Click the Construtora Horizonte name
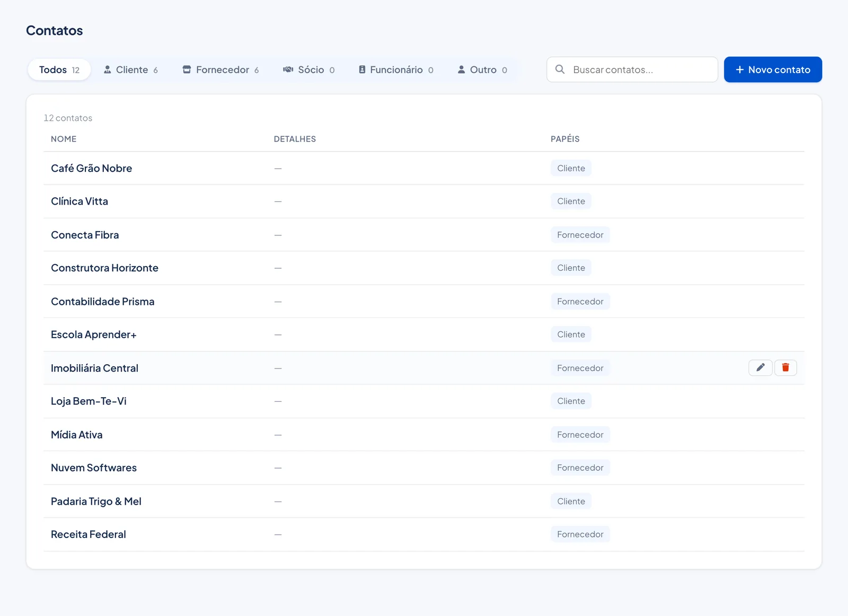Viewport: 848px width, 616px height. (x=104, y=268)
